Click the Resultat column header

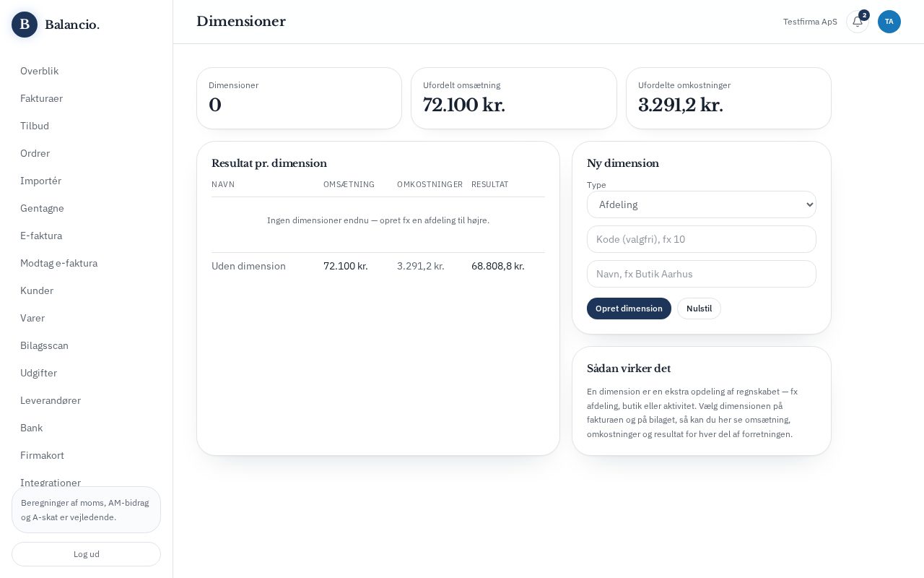tap(490, 184)
